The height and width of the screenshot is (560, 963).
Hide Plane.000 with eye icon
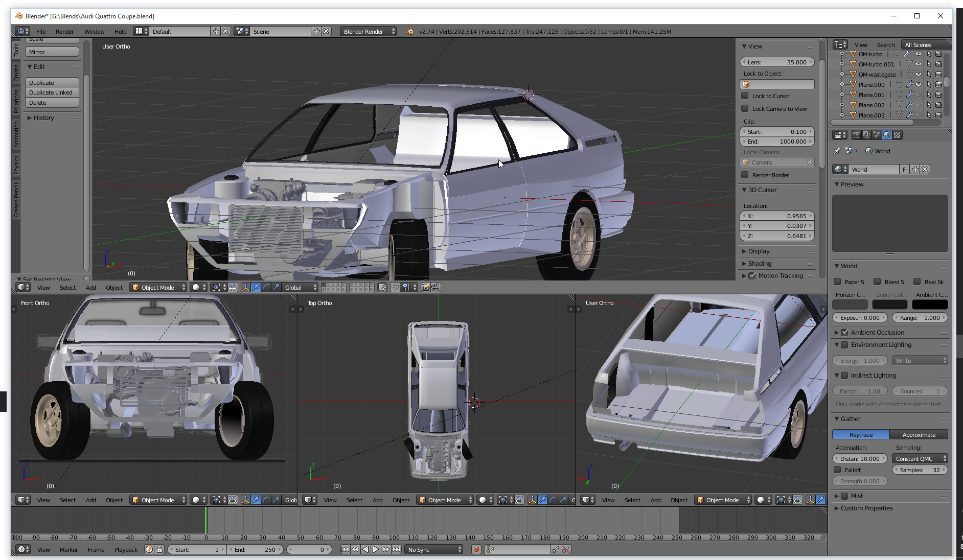919,84
